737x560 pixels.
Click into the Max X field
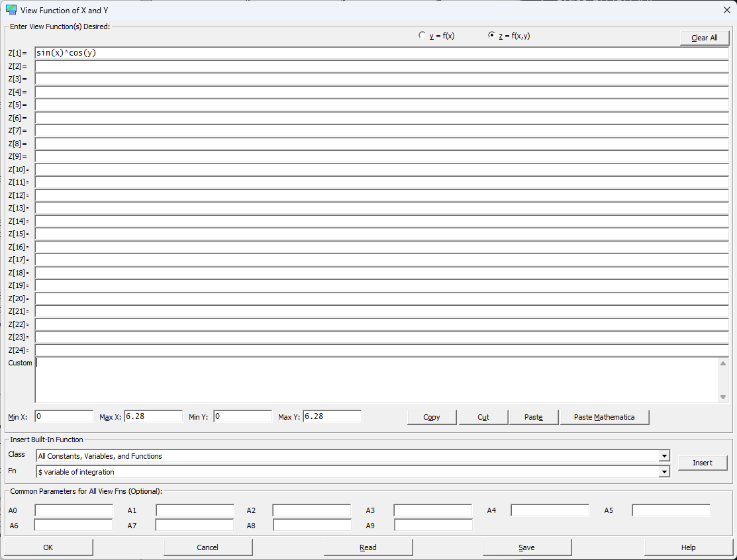[x=153, y=416]
